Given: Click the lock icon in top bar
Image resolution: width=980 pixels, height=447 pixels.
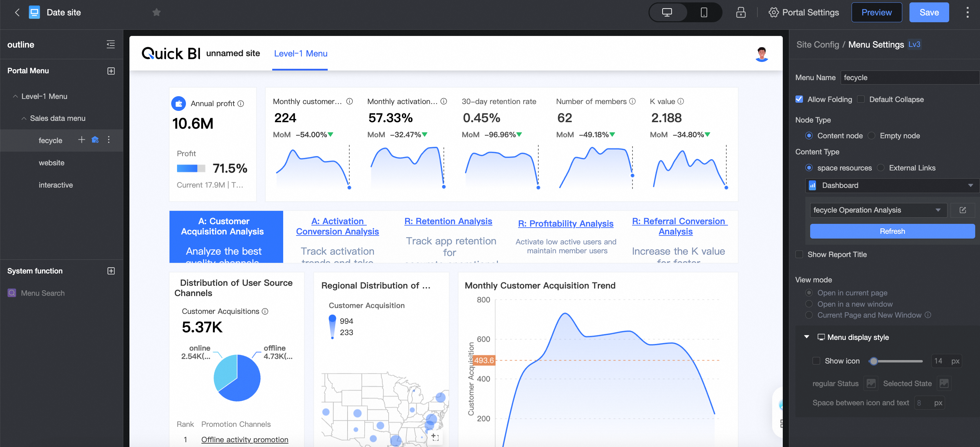Looking at the screenshot, I should click(x=740, y=13).
